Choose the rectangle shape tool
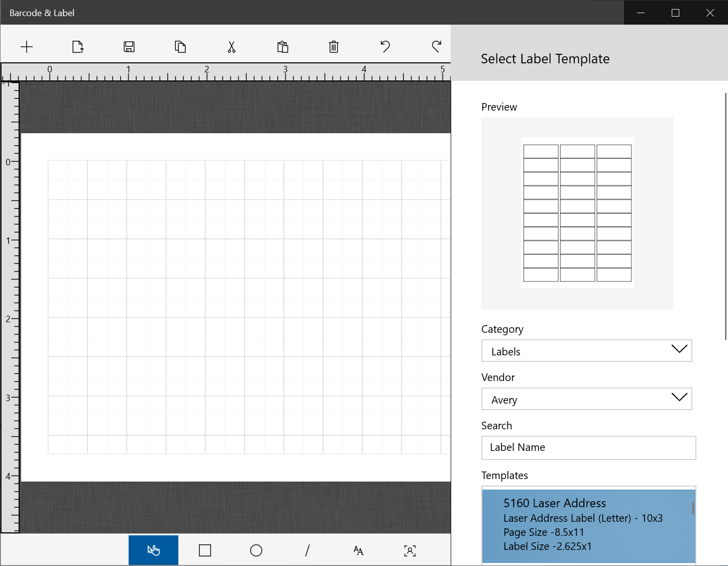Screen dimensions: 728x566 coord(205,550)
